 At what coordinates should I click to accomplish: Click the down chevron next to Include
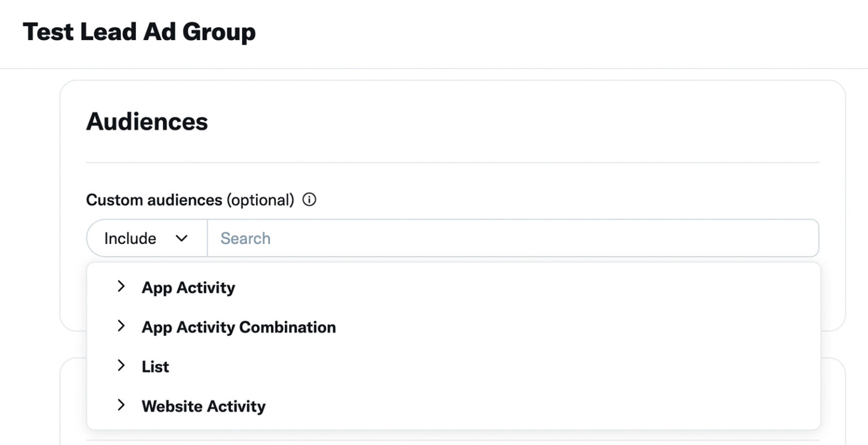[181, 238]
